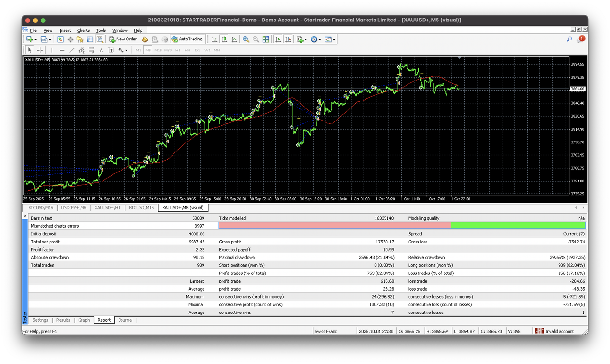The width and height of the screenshot is (610, 364).
Task: Toggle AutoTrading on
Action: pos(187,39)
